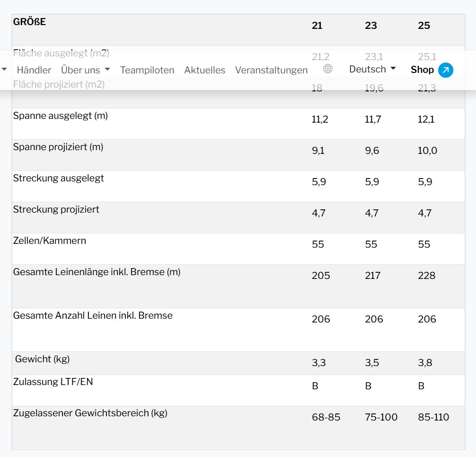The image size is (476, 457).
Task: Click the Shop link
Action: (422, 70)
